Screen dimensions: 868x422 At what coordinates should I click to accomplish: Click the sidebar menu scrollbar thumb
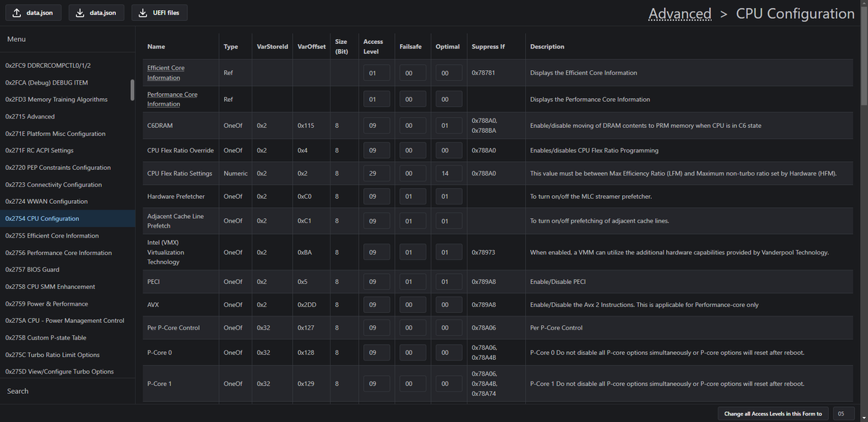click(132, 90)
